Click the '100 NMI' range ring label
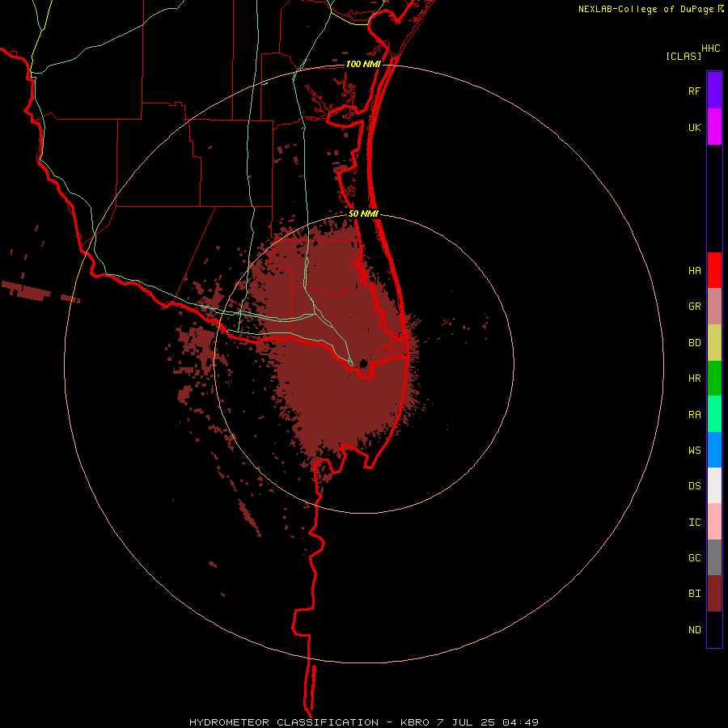The image size is (728, 728). pos(363,64)
